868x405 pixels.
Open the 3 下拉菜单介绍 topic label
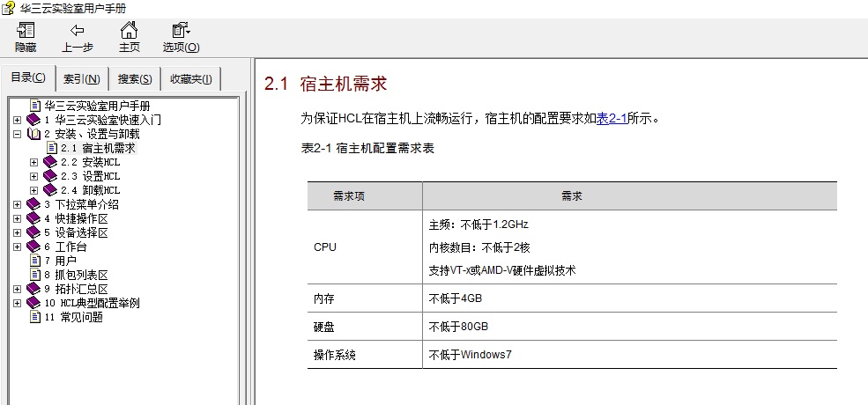(x=81, y=204)
